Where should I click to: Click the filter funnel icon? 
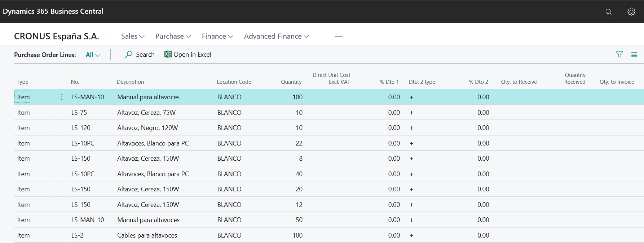click(619, 55)
